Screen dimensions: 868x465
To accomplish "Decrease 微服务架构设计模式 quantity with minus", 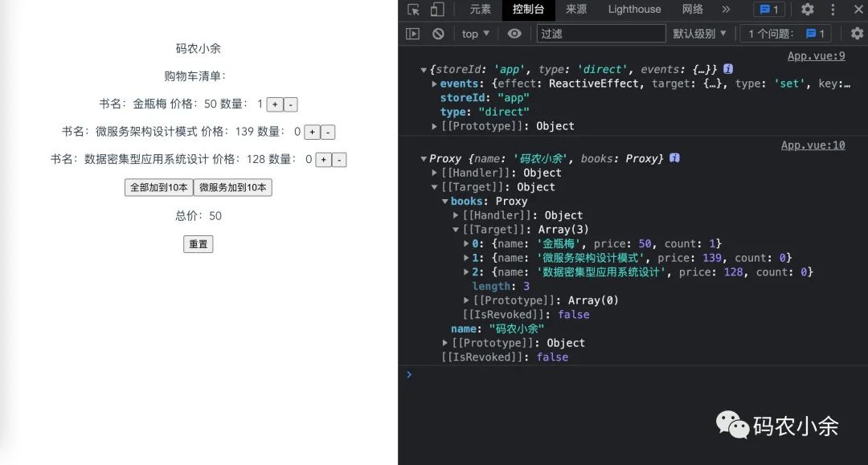I will coord(328,132).
